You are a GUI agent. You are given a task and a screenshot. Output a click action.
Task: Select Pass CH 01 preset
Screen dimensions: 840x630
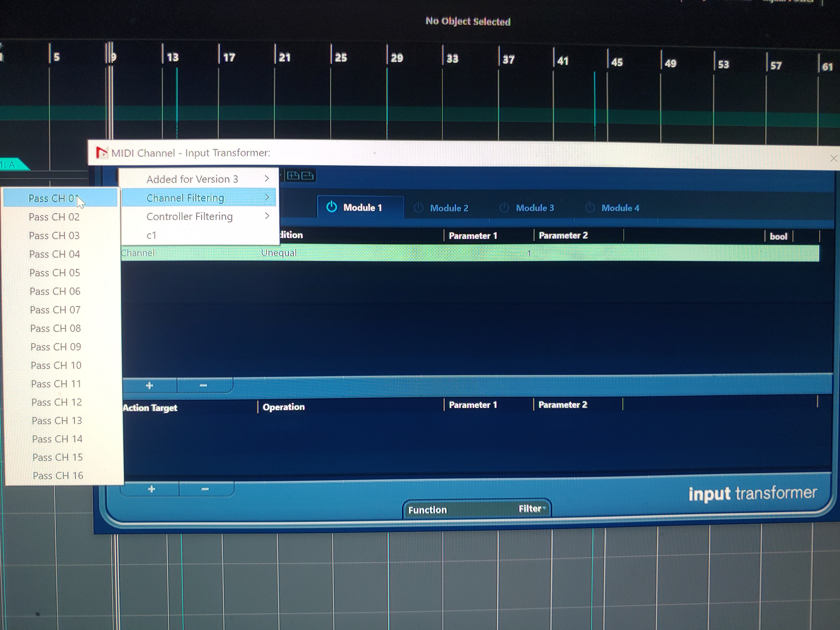coord(53,199)
